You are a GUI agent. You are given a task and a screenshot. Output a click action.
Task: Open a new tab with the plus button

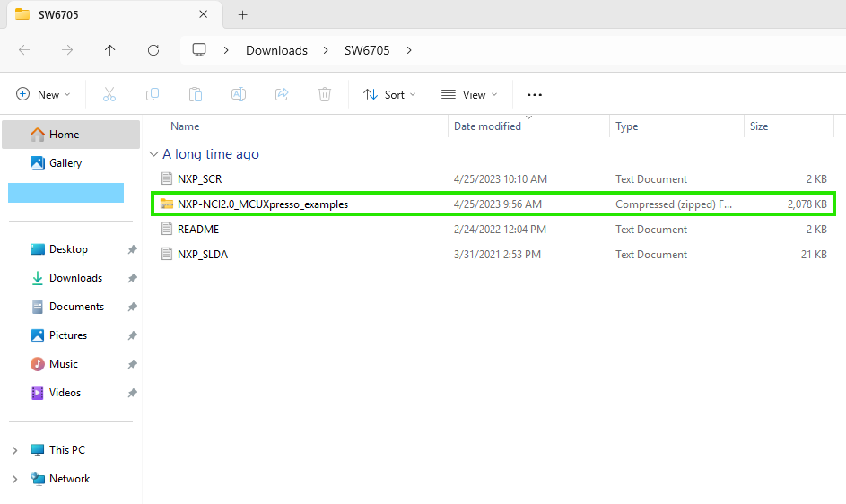point(243,15)
